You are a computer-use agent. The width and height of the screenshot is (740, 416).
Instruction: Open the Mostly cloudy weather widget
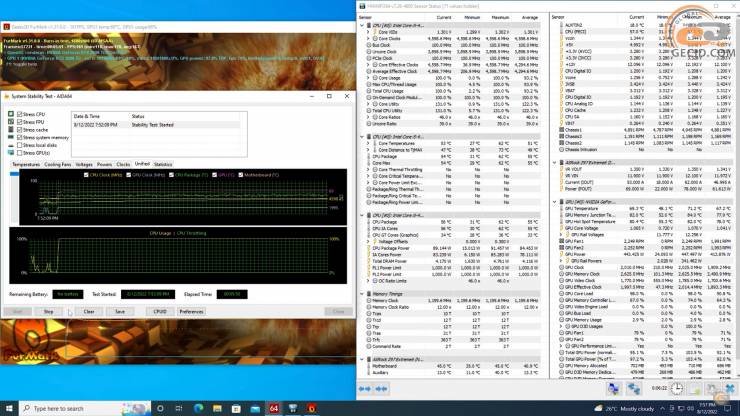coord(624,408)
